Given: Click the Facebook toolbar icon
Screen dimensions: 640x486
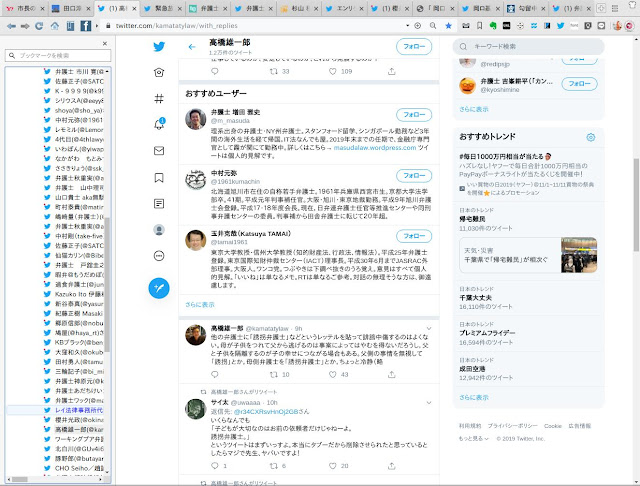Looking at the screenshot, I should click(86, 26).
